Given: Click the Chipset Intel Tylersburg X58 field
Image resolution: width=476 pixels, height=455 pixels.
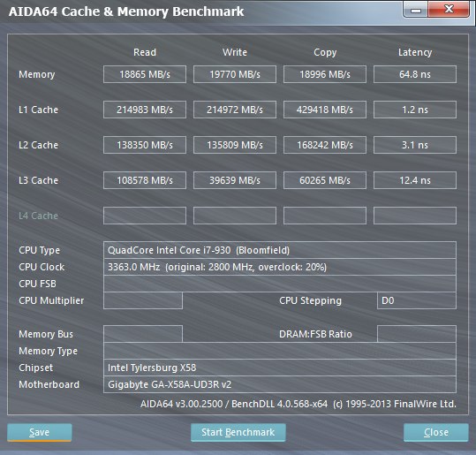Looking at the screenshot, I should point(280,368).
